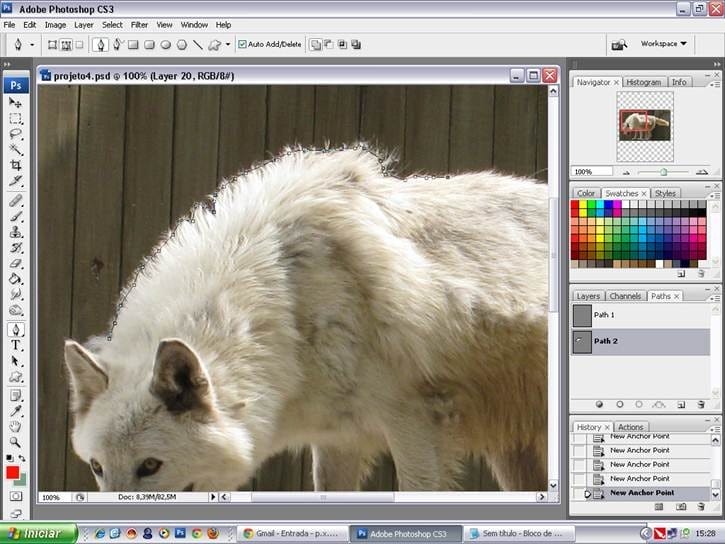
Task: Create new path button in Paths panel
Action: click(681, 404)
